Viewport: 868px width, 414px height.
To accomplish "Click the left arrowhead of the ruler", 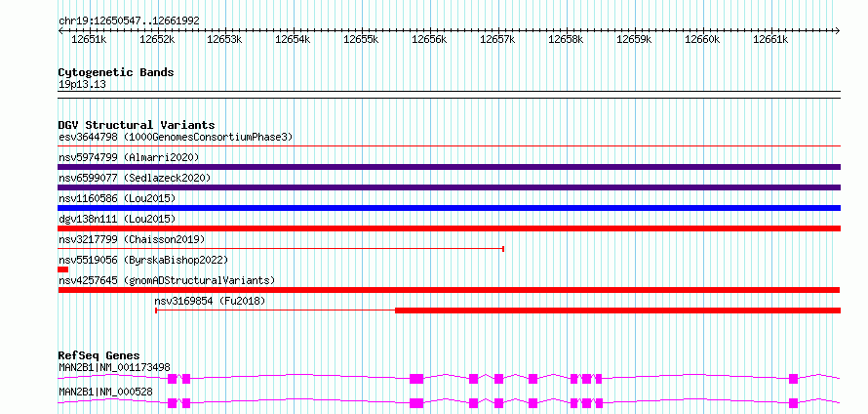I will 60,31.
